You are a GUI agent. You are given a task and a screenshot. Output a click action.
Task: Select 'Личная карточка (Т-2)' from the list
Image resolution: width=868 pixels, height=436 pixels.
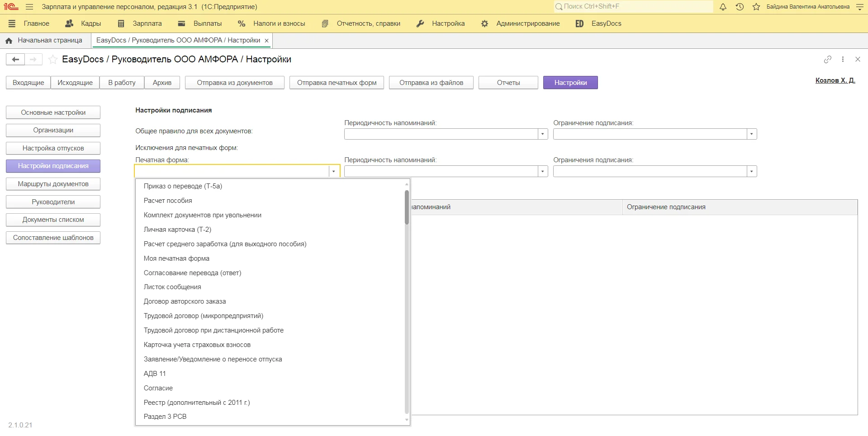pos(177,230)
